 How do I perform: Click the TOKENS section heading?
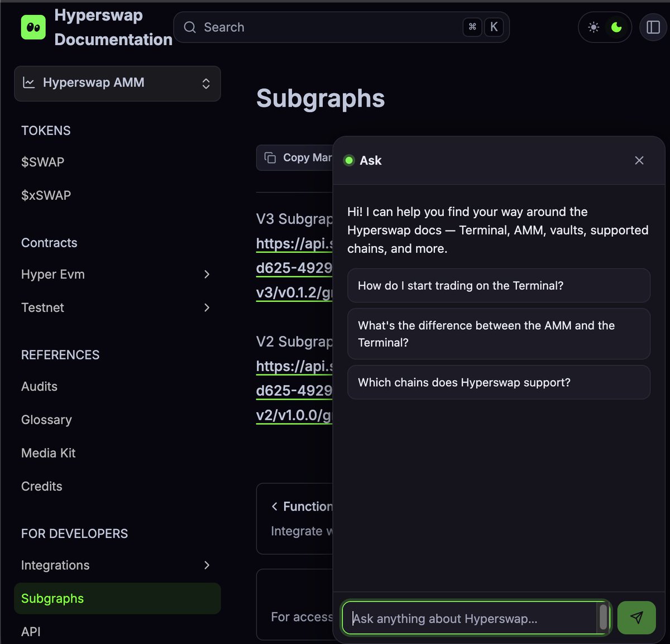[x=46, y=131]
